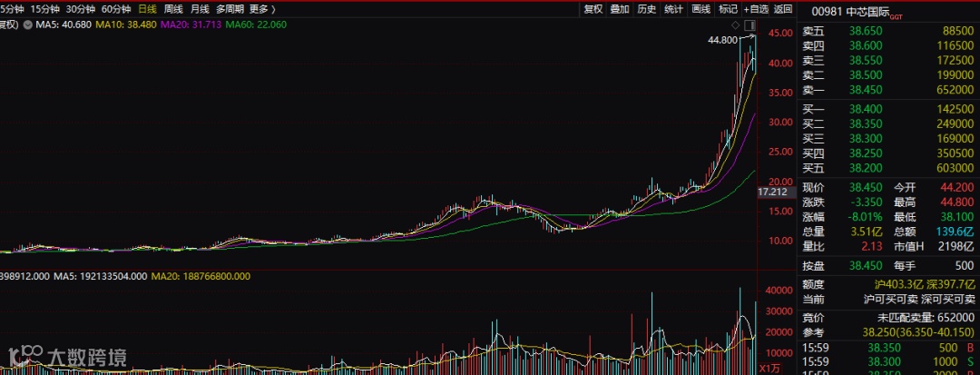Select the 15:59 38.300 1000 S trade
The height and width of the screenshot is (375, 980).
point(888,362)
